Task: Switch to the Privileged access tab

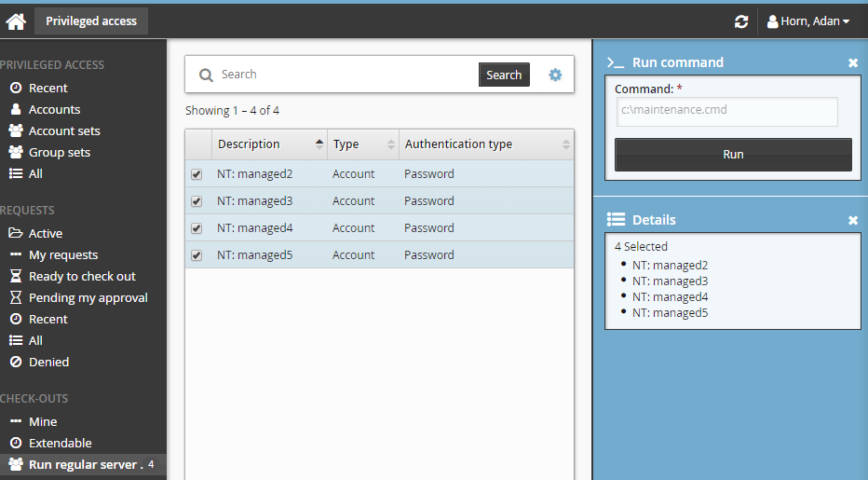Action: pyautogui.click(x=91, y=21)
